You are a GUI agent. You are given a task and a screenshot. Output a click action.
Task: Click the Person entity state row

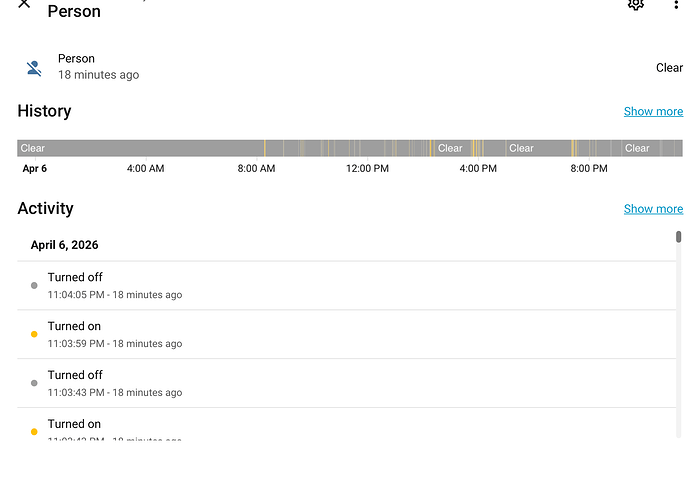tap(350, 67)
